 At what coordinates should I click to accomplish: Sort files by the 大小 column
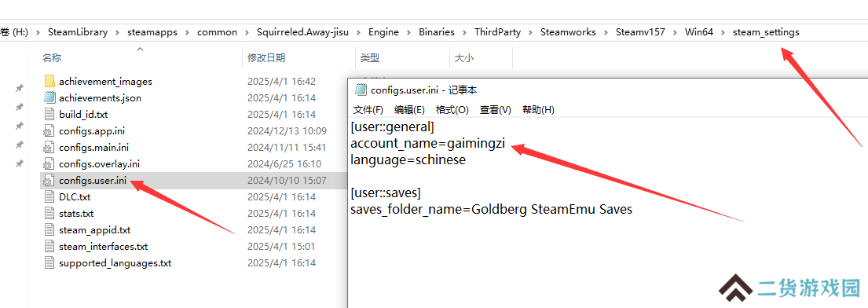[x=464, y=57]
